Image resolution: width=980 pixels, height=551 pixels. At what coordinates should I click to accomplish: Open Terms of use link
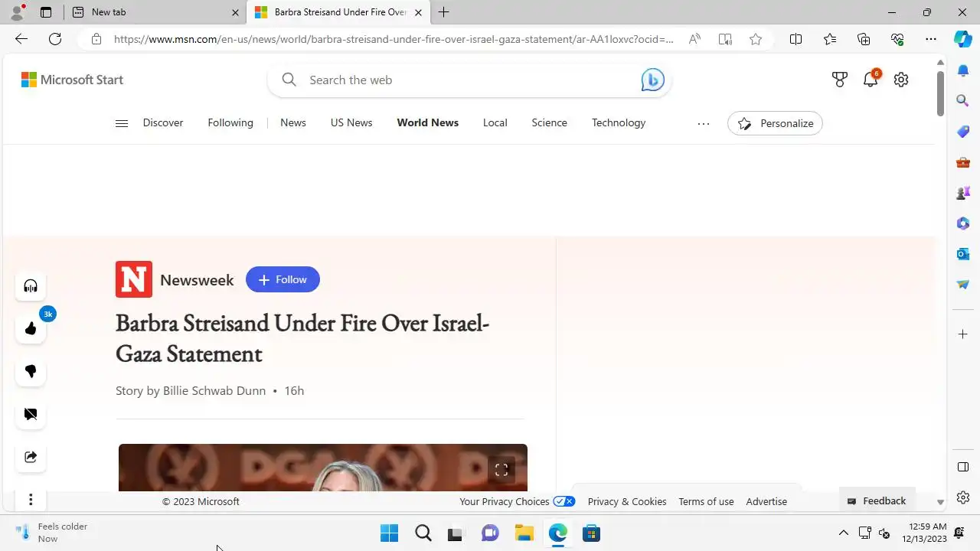pos(706,501)
